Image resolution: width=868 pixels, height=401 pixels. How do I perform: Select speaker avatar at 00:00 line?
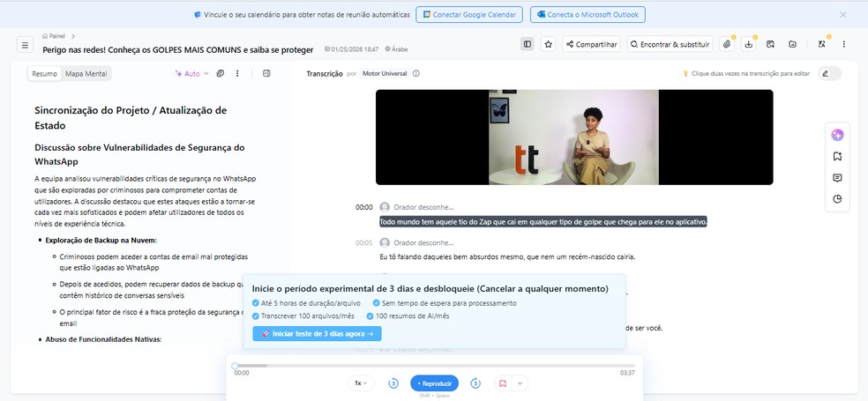pos(385,207)
